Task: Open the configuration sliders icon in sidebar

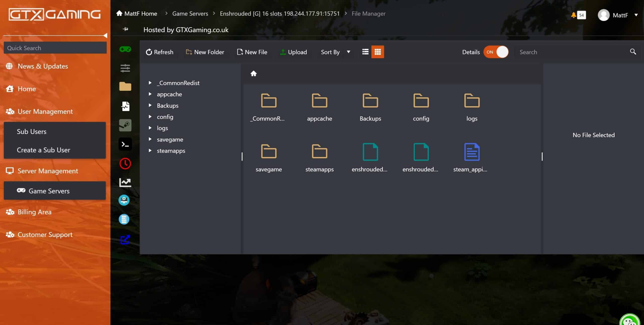Action: (125, 68)
